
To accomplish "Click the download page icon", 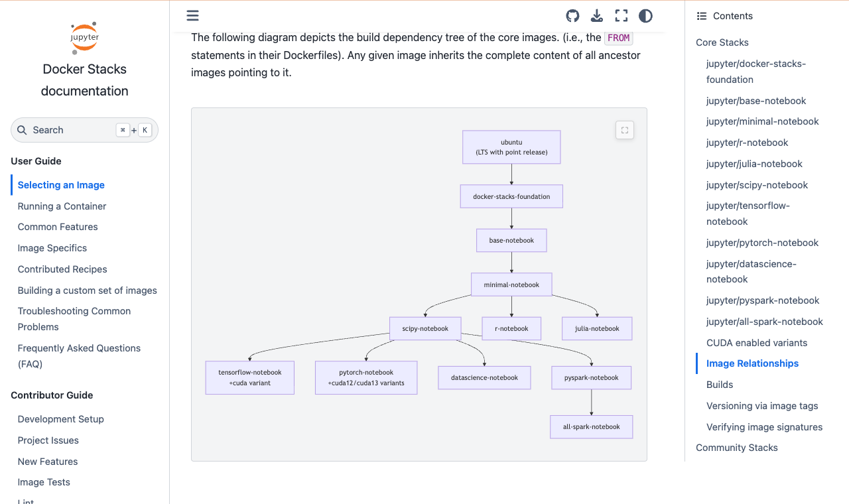I will (597, 16).
